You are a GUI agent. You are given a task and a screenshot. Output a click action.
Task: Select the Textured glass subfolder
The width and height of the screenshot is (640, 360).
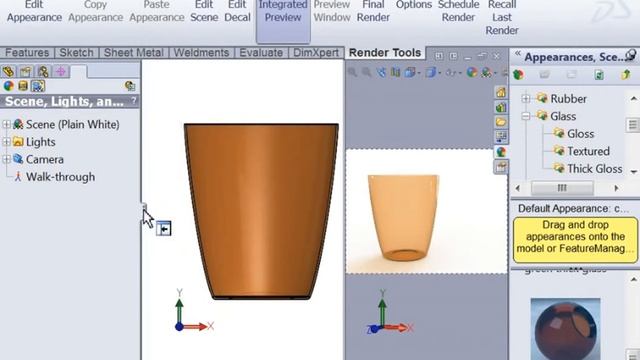click(x=582, y=151)
